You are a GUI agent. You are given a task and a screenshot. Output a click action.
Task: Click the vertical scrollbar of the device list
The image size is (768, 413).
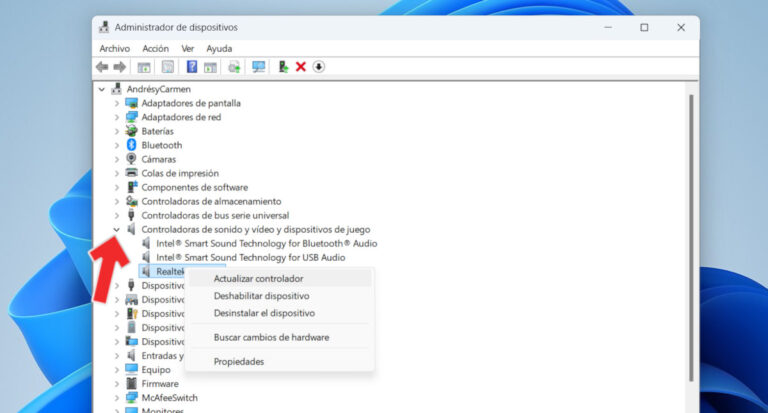(689, 240)
